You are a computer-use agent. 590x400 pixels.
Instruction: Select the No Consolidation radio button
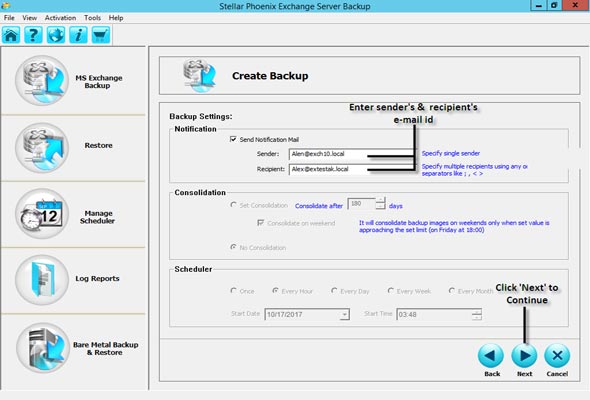pyautogui.click(x=233, y=247)
